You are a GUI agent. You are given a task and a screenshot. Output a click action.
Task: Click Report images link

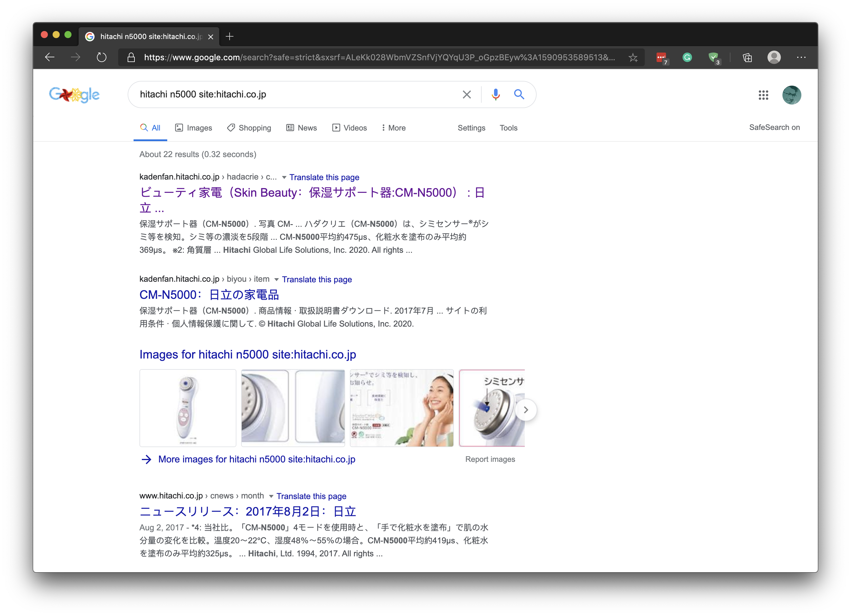click(x=490, y=459)
